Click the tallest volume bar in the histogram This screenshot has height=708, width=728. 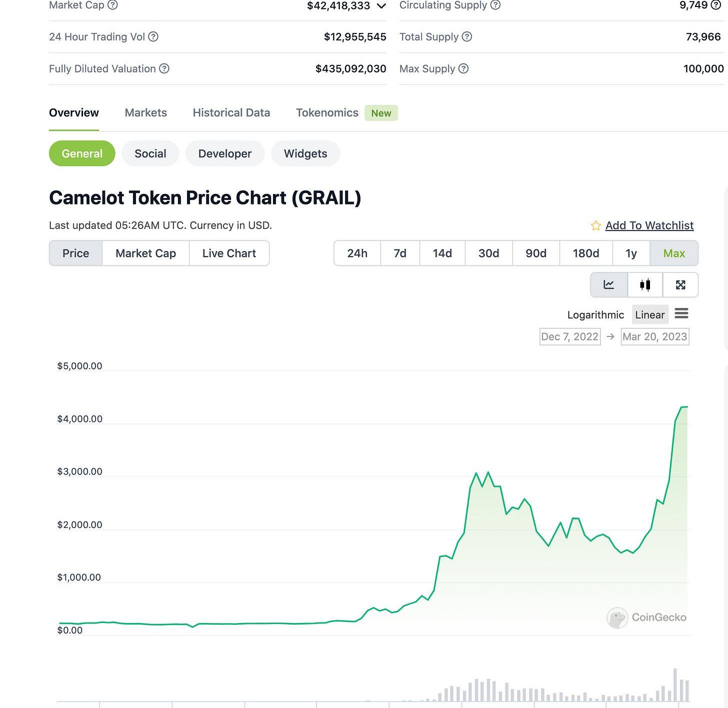[675, 685]
